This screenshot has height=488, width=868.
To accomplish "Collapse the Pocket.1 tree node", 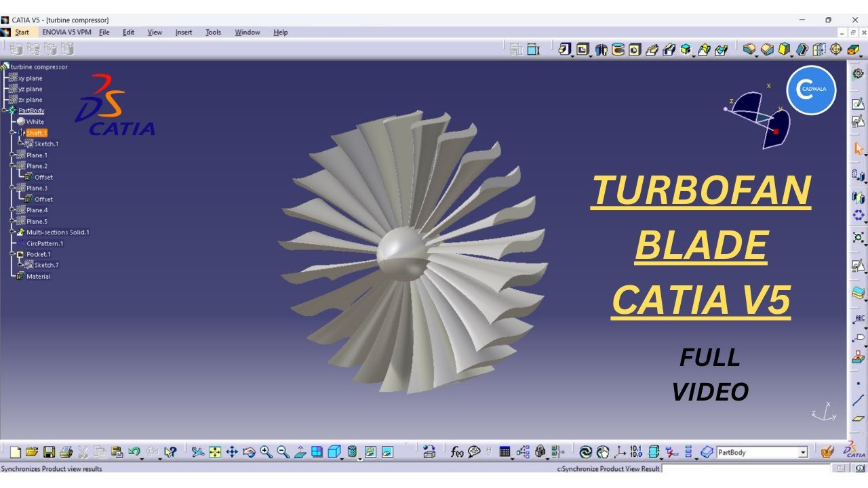I will [x=13, y=254].
